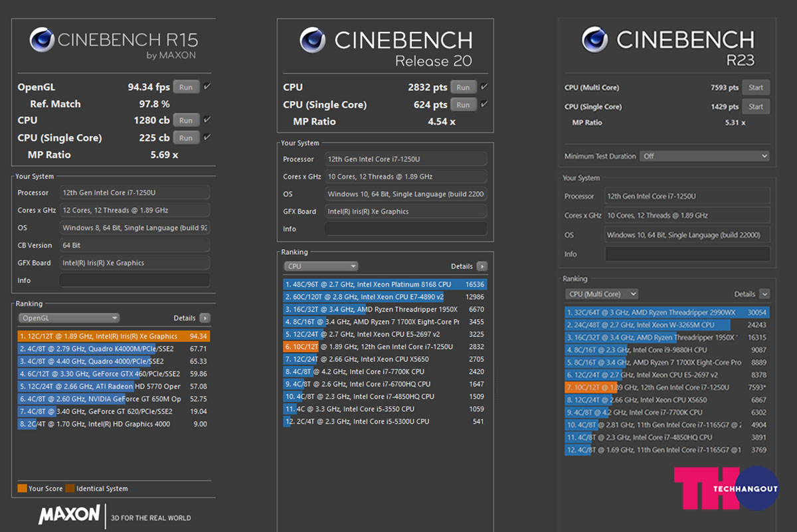
Task: Select Xeon E5-2697 v2 8378 row in R23
Action: pos(667,375)
